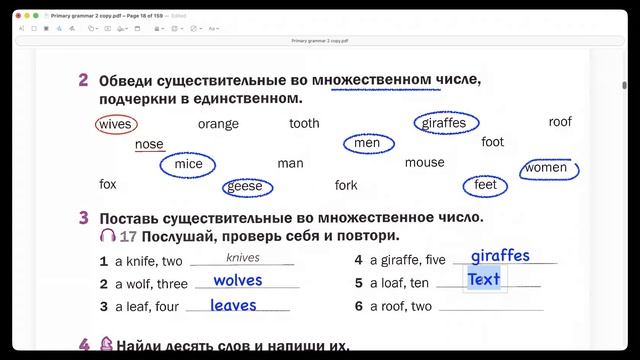The height and width of the screenshot is (360, 640).
Task: Click the word 'foot' in exercise 2
Action: pos(492,142)
